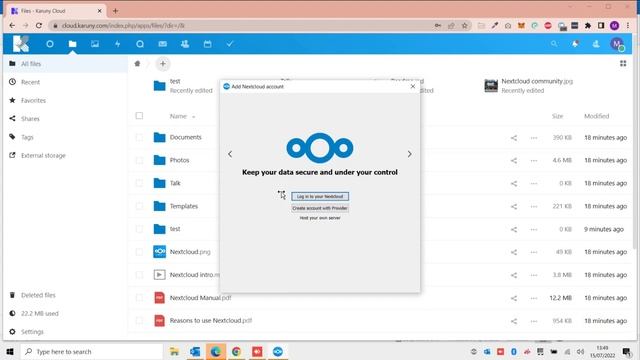Share the Documents folder via its share icon
Image resolution: width=640 pixels, height=360 pixels.
click(x=514, y=138)
